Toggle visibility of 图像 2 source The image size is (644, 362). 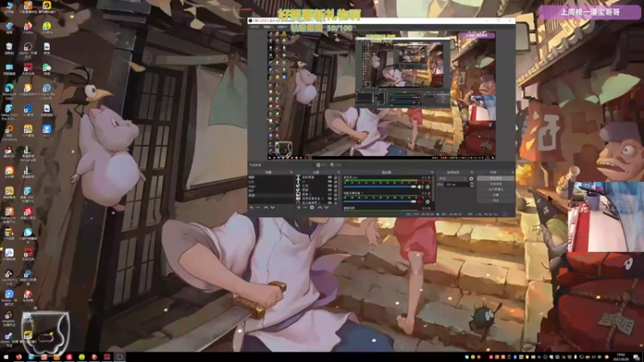click(x=330, y=195)
